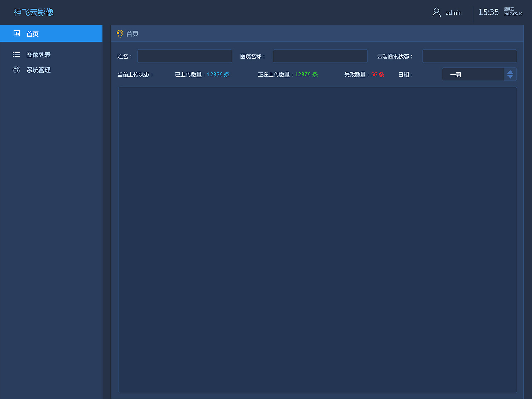532x399 pixels.
Task: Click the 15:35 clock display
Action: tap(488, 12)
